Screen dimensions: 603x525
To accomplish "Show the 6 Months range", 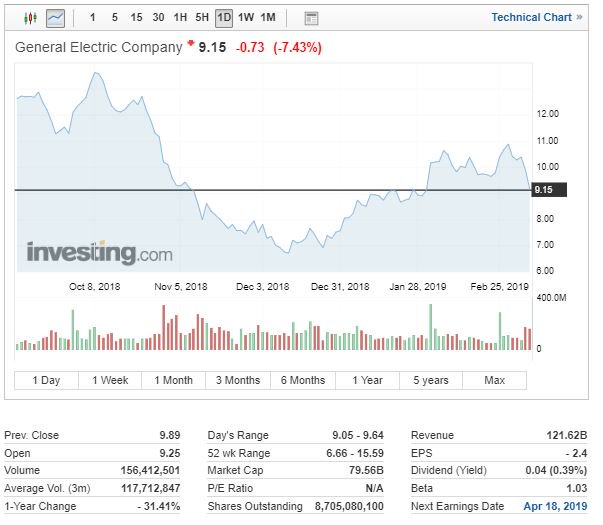I will (303, 380).
